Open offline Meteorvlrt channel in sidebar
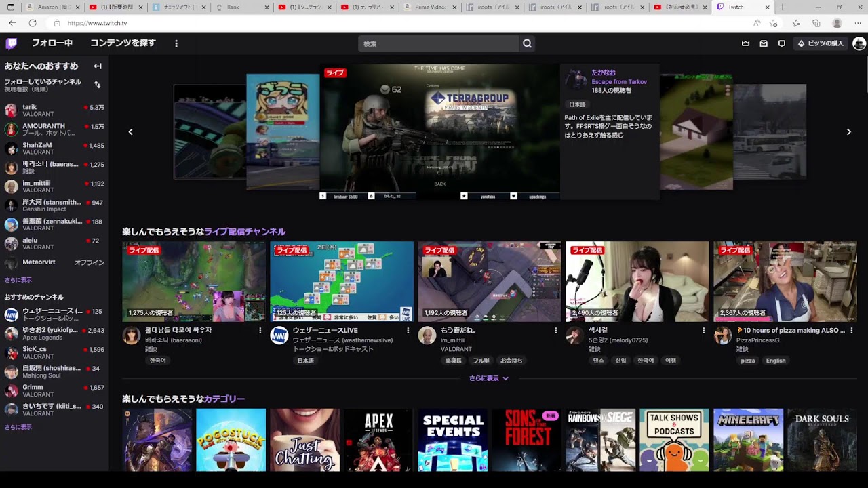The image size is (868, 488). tap(54, 262)
